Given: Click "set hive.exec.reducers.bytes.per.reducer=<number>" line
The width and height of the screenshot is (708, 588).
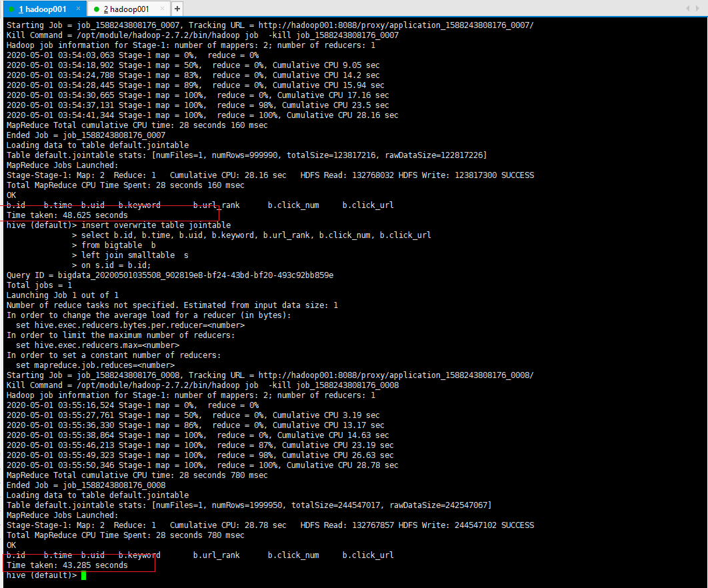Looking at the screenshot, I should [x=130, y=325].
